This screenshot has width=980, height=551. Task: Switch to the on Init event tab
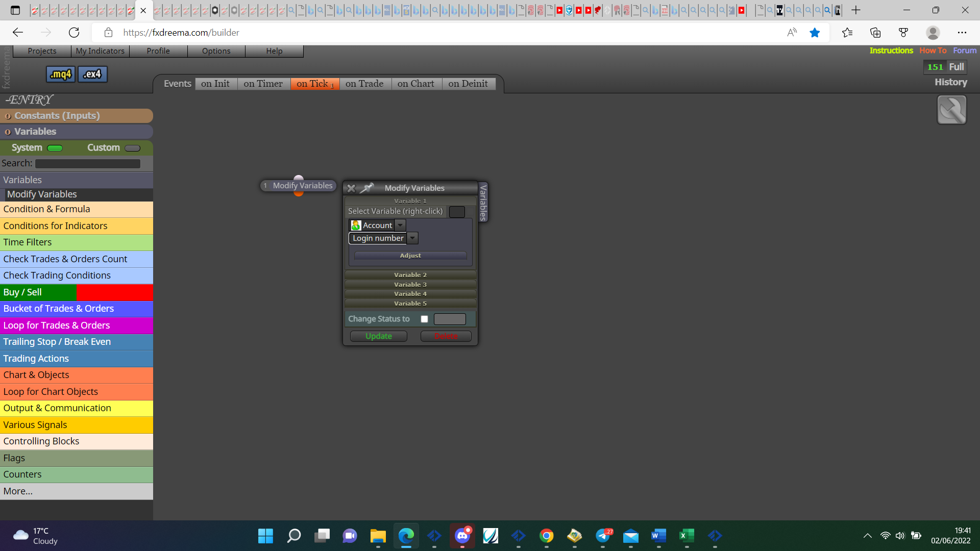215,84
